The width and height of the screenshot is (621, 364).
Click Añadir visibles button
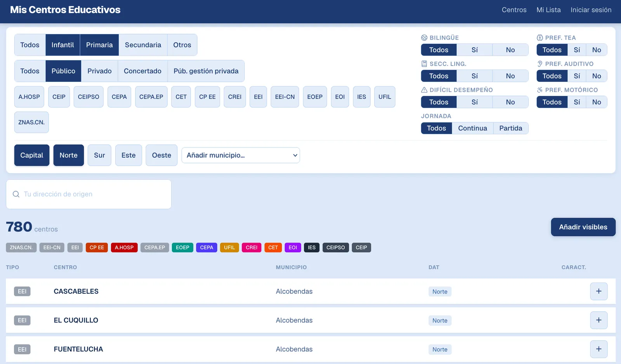583,227
